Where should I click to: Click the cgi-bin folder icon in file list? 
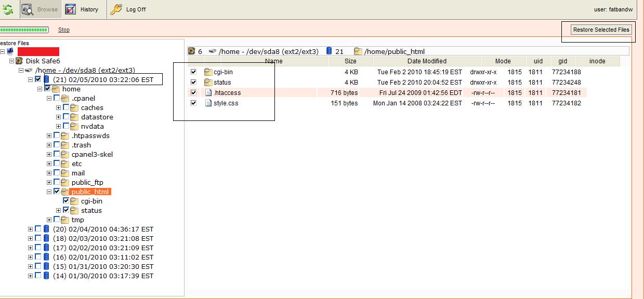(208, 72)
